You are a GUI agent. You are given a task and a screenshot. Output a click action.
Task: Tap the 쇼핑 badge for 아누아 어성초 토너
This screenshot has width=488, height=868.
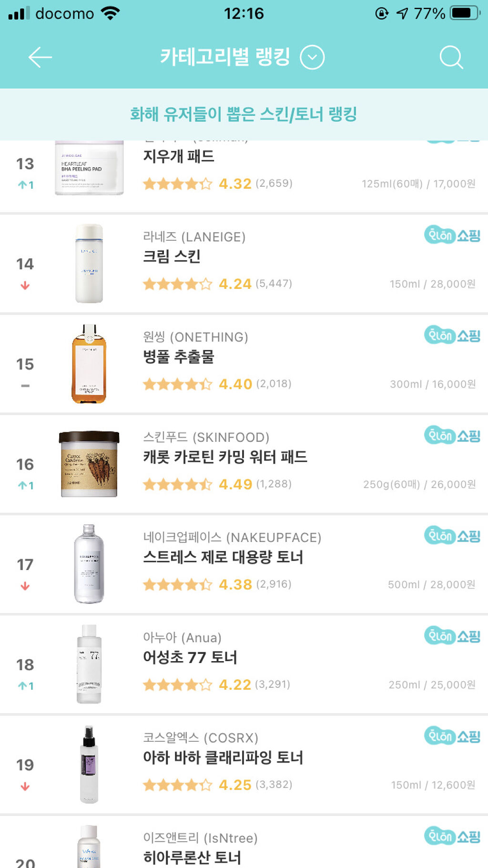click(452, 636)
